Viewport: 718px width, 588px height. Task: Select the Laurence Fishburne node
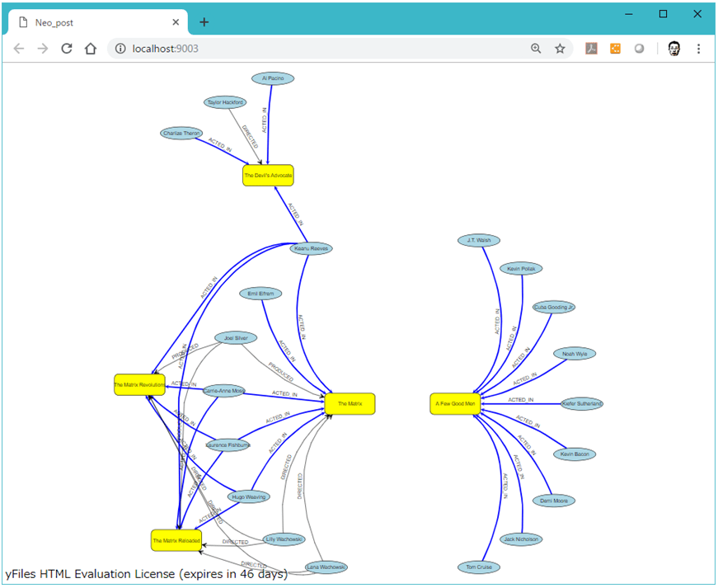point(228,445)
